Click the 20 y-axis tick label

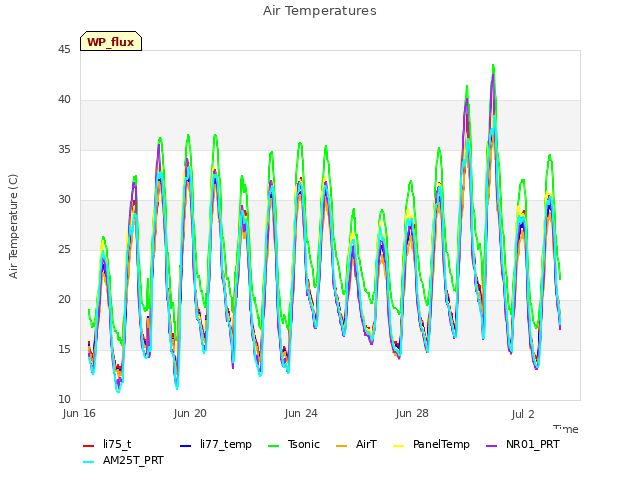click(64, 300)
